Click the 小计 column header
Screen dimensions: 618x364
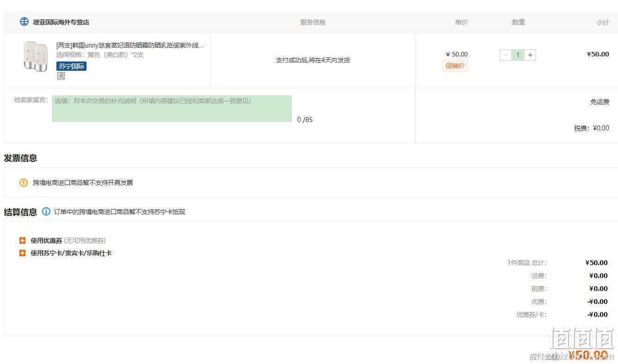603,22
